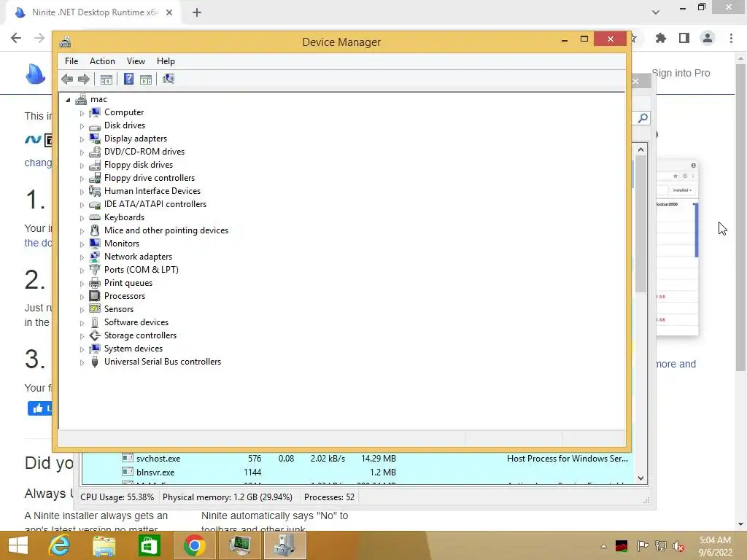Viewport: 747px width, 560px height.
Task: Select the Processors chip icon
Action: pos(95,296)
